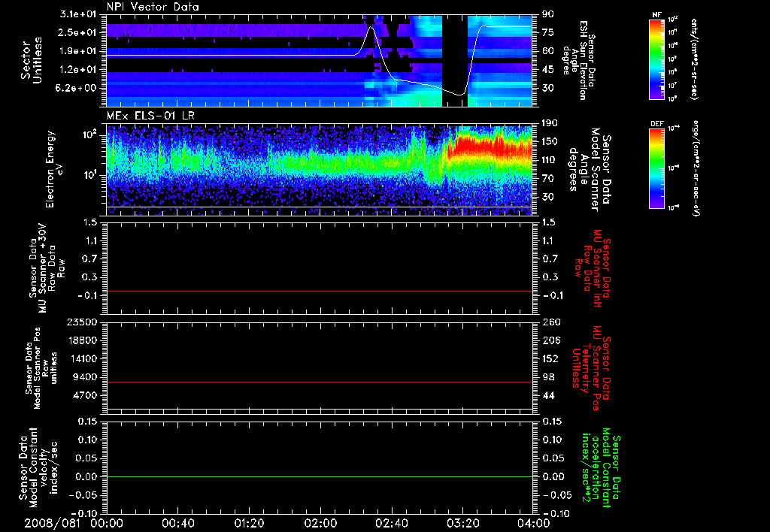
Task: Click the "18800" scanner position tick label
Action: coord(83,340)
